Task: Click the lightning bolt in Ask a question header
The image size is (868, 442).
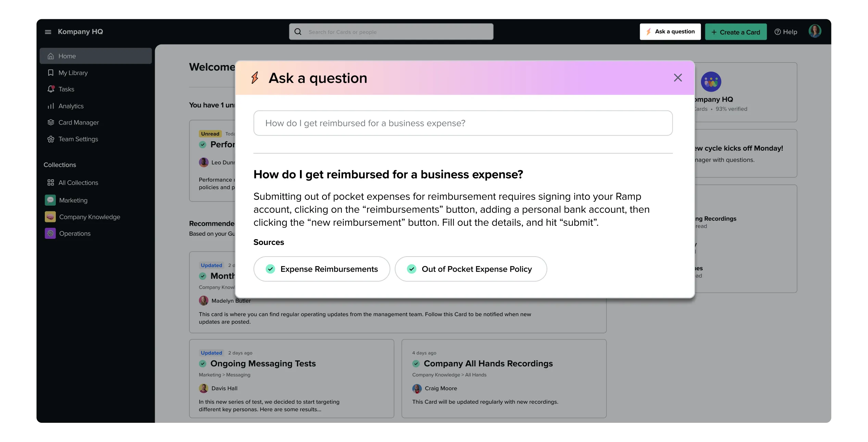Action: 255,78
